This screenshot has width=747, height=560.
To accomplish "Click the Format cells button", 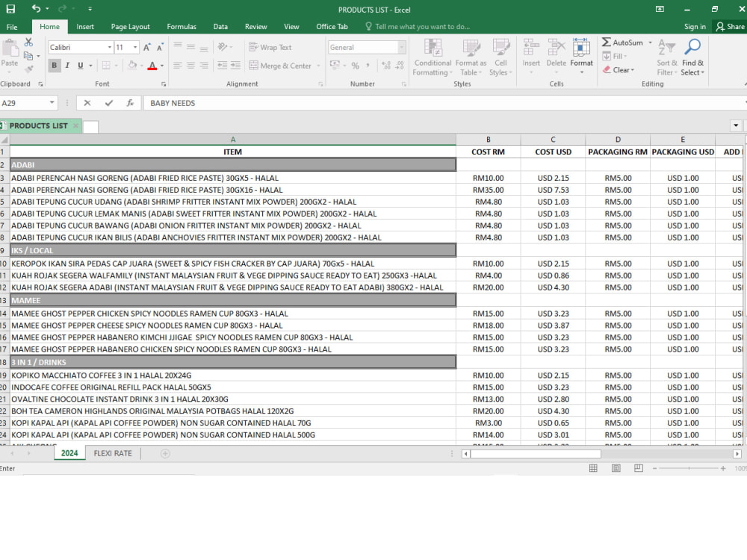I will [581, 56].
